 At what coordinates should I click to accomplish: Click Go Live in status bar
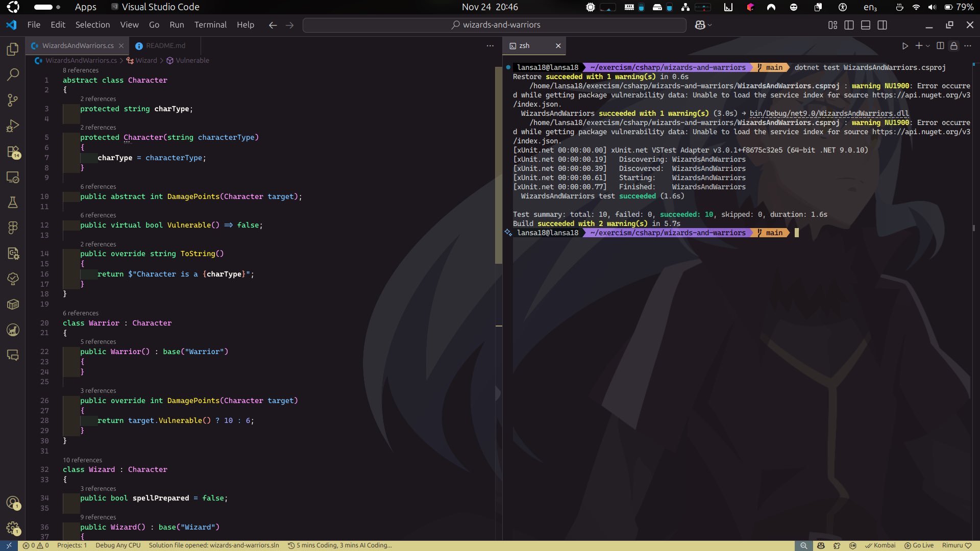(x=919, y=545)
